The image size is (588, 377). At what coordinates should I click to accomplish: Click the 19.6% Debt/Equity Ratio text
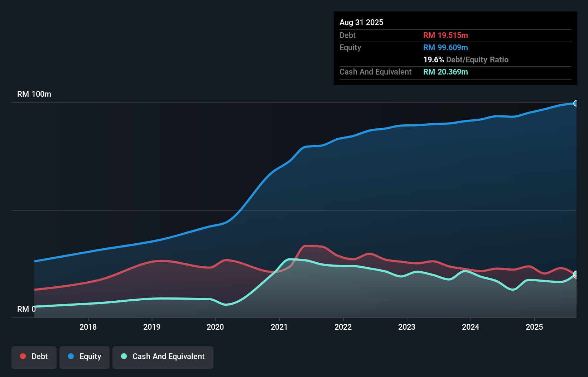pyautogui.click(x=466, y=59)
